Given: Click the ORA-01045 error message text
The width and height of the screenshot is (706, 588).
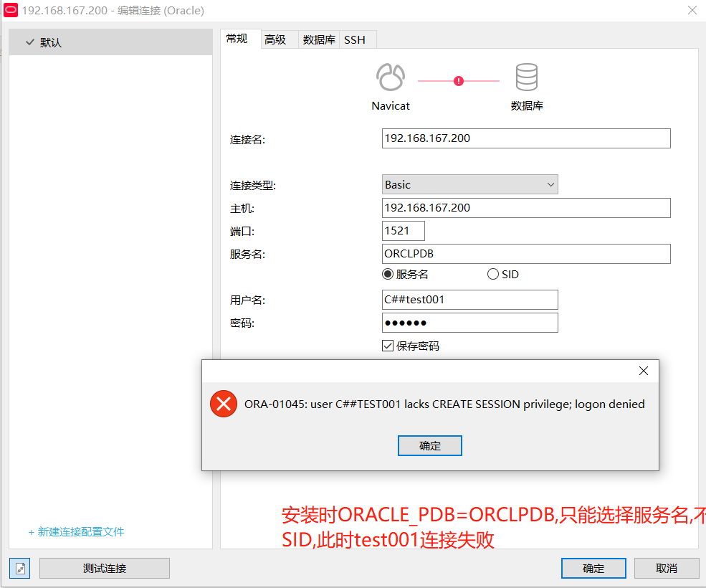Looking at the screenshot, I should [x=444, y=404].
